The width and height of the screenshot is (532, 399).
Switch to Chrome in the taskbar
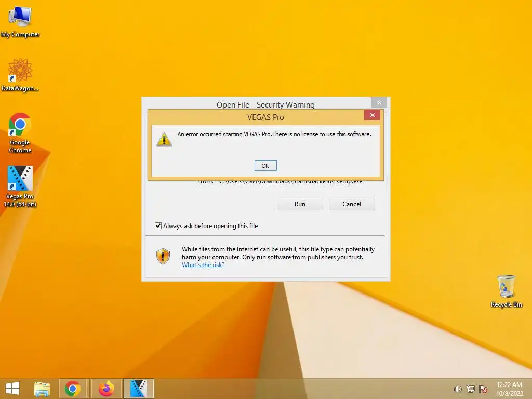(73, 389)
